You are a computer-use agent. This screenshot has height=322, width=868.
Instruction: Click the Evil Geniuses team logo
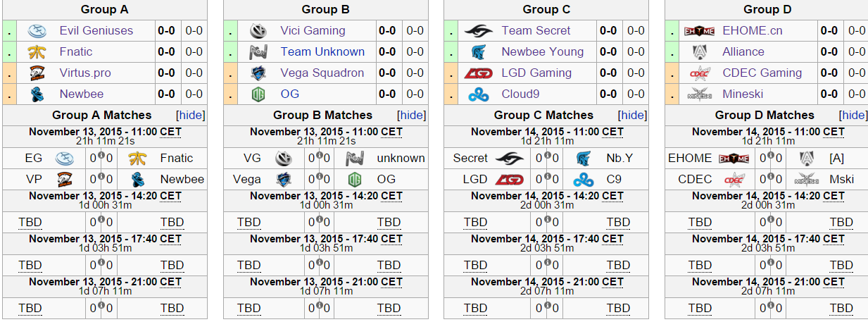[x=37, y=31]
